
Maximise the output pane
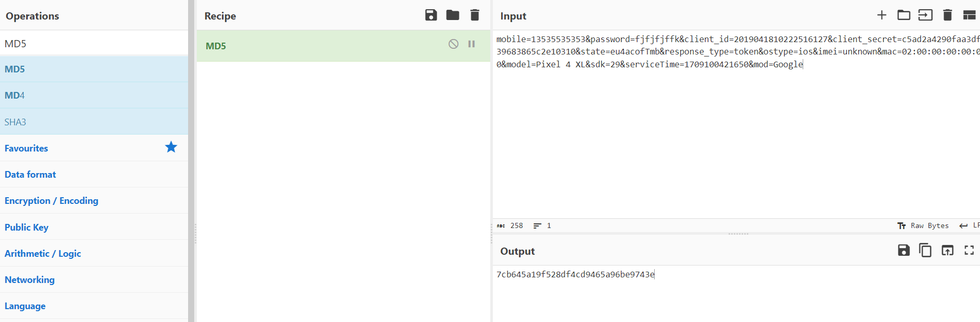pyautogui.click(x=969, y=251)
